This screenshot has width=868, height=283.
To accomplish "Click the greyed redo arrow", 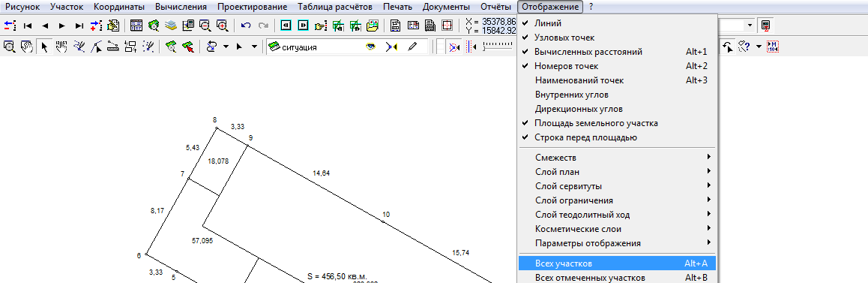I will 264,26.
